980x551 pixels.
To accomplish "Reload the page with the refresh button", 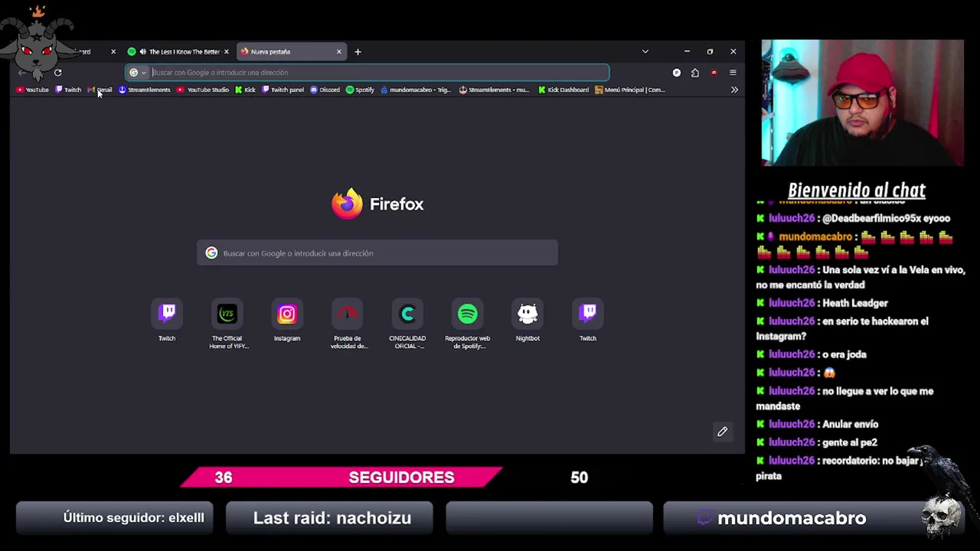I will point(57,73).
